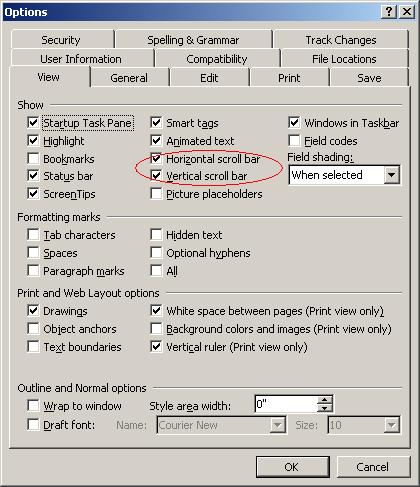Expand the draft font Size combo box

[x=391, y=425]
